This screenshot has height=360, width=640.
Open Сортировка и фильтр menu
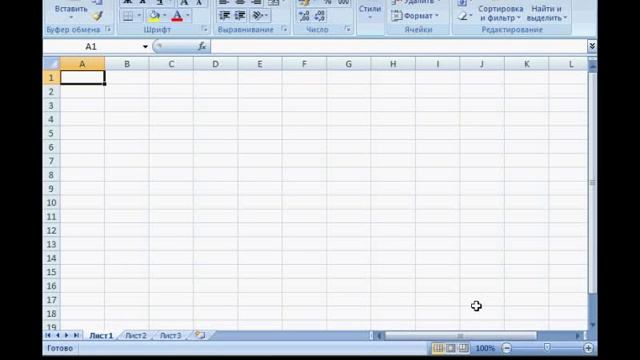click(x=500, y=13)
